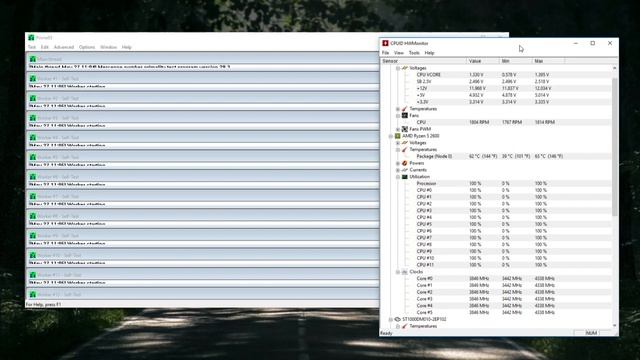Image resolution: width=640 pixels, height=360 pixels.
Task: Collapse the ST1000DM010-2EP102 drive node
Action: (391, 319)
